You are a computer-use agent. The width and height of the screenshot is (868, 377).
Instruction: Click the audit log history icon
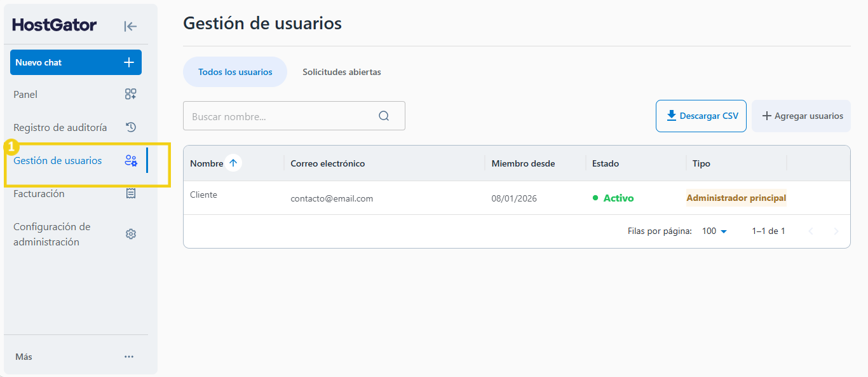pyautogui.click(x=130, y=127)
